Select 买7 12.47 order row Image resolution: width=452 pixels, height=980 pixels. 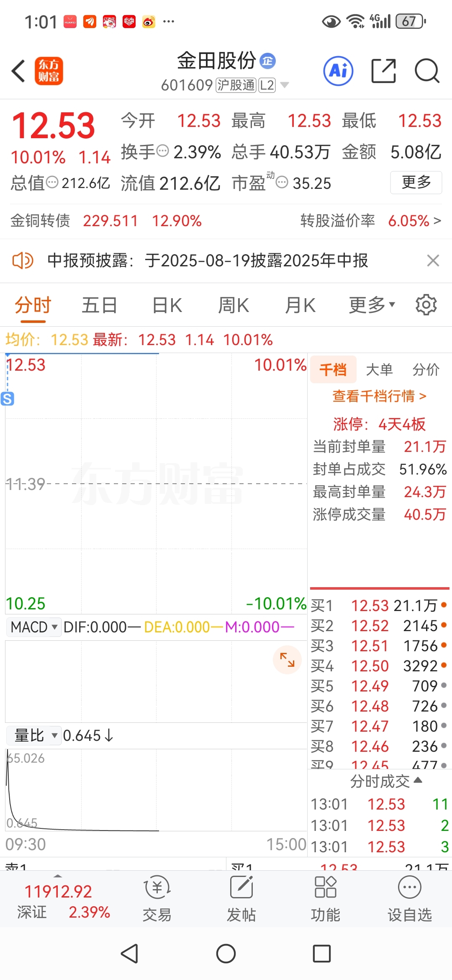click(x=379, y=726)
